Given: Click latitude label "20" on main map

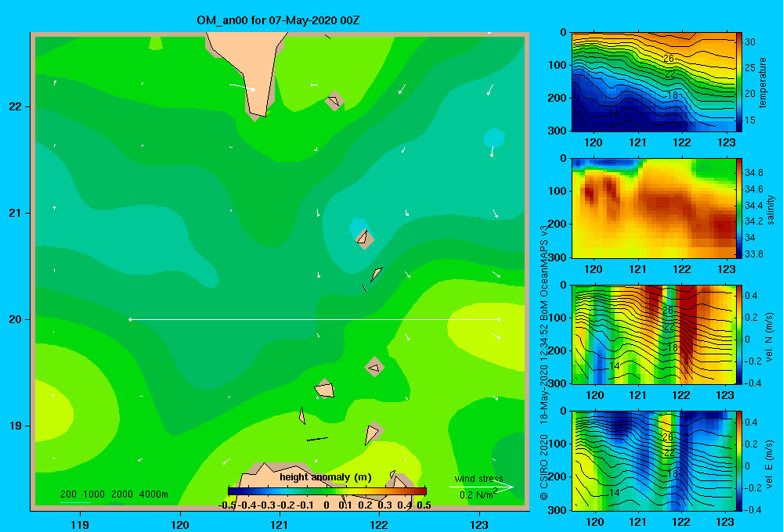Looking at the screenshot, I should (x=16, y=319).
